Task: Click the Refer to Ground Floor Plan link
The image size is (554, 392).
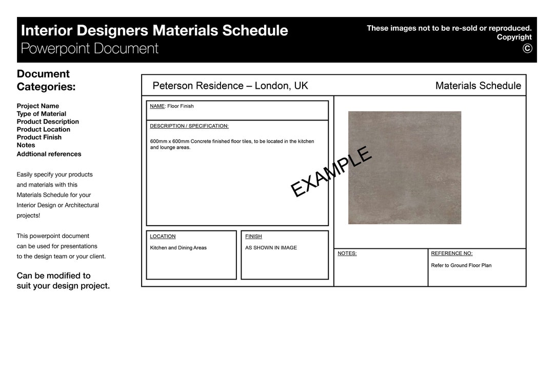Action: point(461,265)
